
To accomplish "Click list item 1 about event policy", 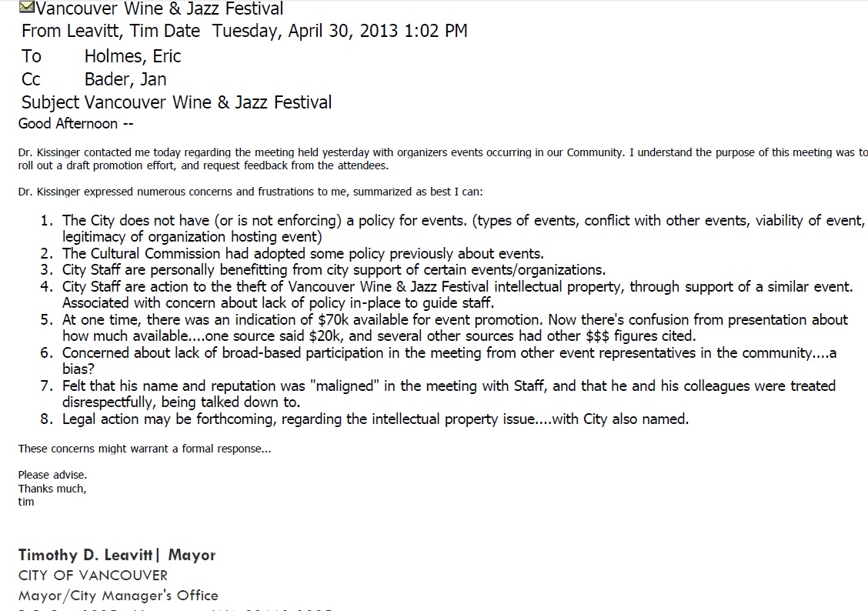I will coord(452,229).
